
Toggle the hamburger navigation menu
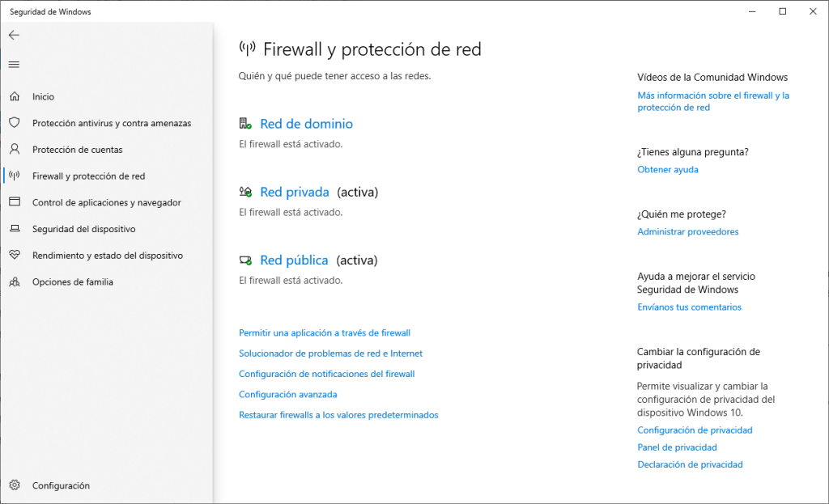coord(14,64)
